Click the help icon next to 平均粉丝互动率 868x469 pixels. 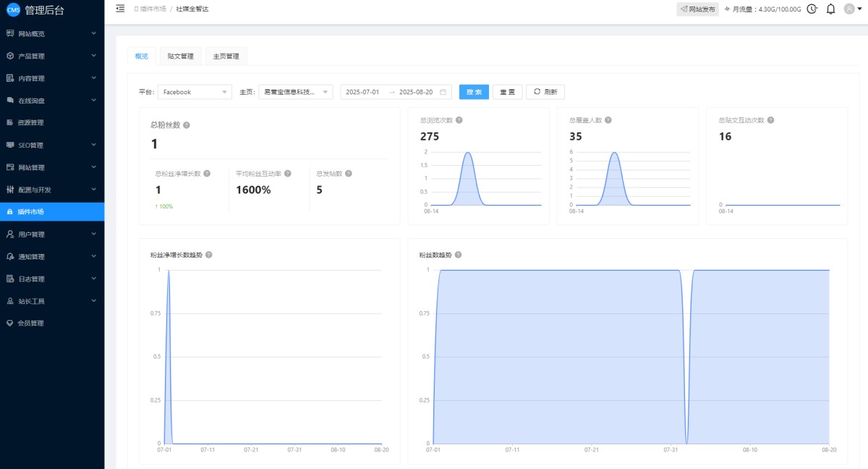tap(288, 174)
